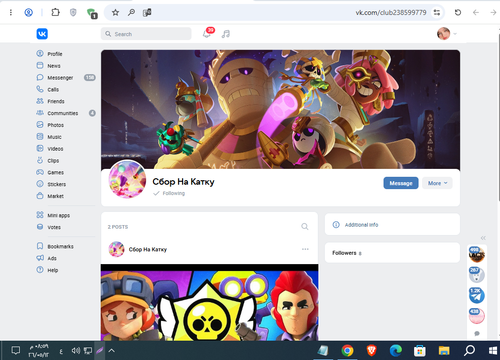Screen dimensions: 500x360
Task: Toggle the Following status
Action: click(169, 193)
